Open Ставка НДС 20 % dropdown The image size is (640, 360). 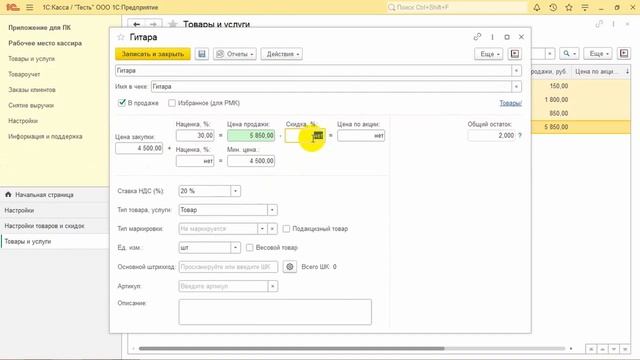point(236,191)
